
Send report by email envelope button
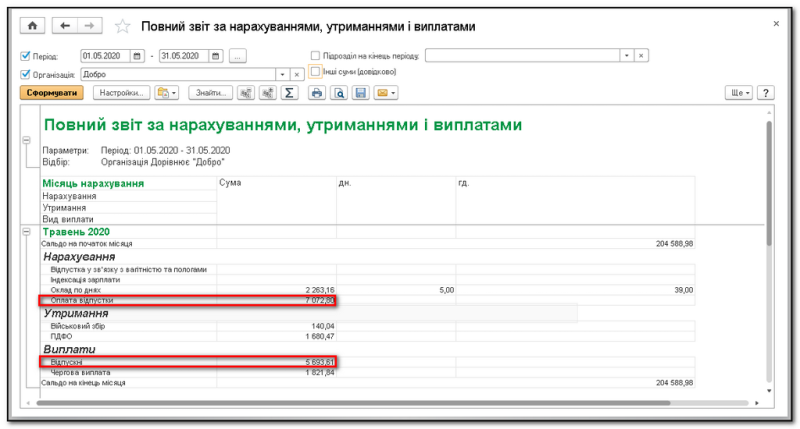(x=386, y=93)
